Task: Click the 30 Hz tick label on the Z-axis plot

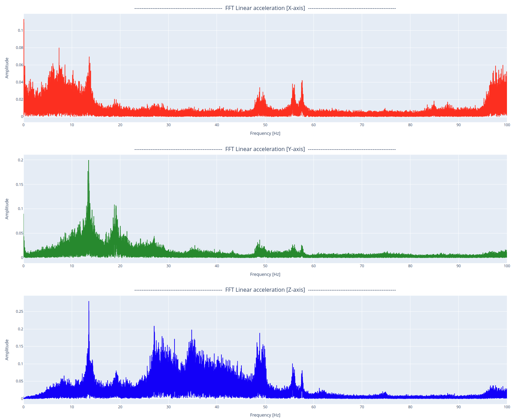Action: pos(169,407)
